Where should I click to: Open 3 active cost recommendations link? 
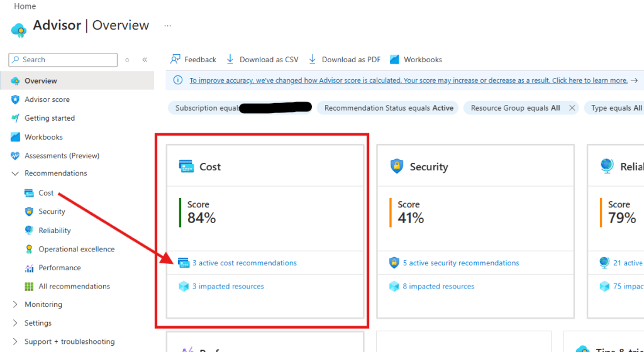[x=244, y=263]
